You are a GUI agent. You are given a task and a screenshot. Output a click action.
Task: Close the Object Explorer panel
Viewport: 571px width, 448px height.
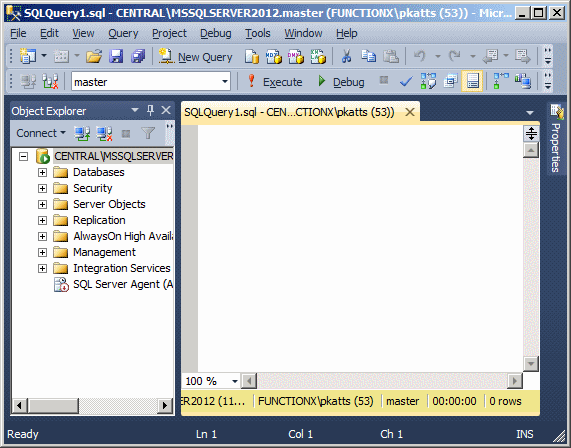click(166, 110)
